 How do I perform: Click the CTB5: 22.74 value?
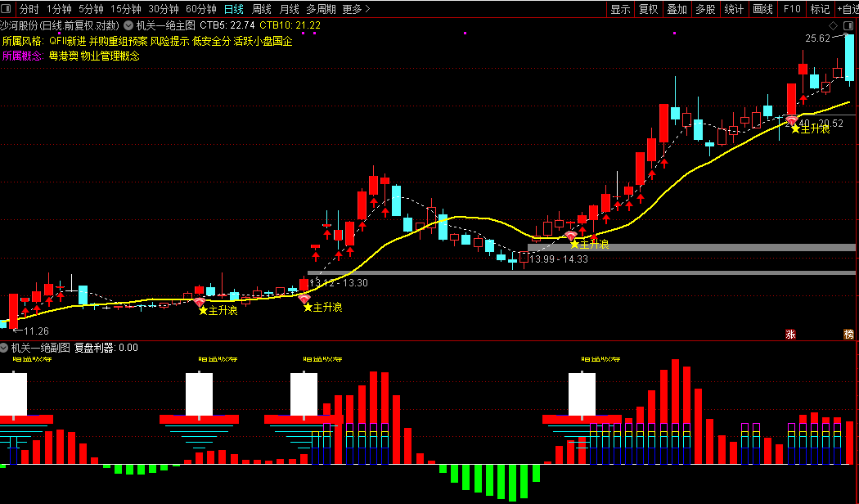coord(227,25)
